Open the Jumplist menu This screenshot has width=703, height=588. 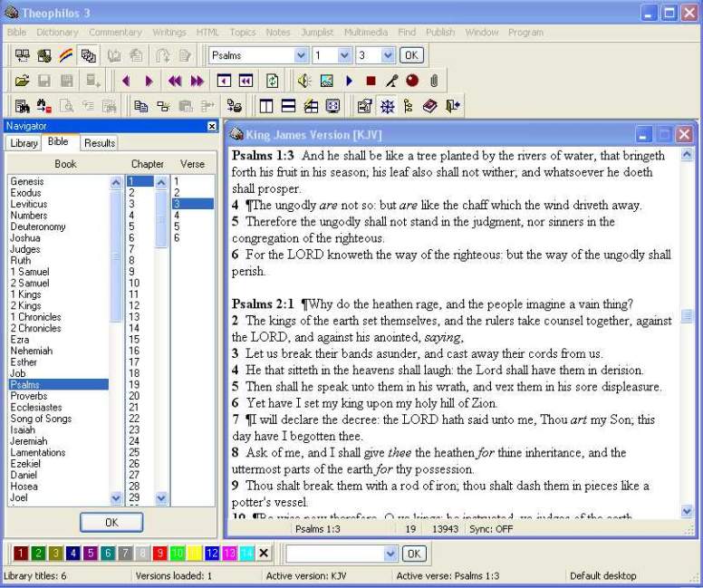pos(317,33)
